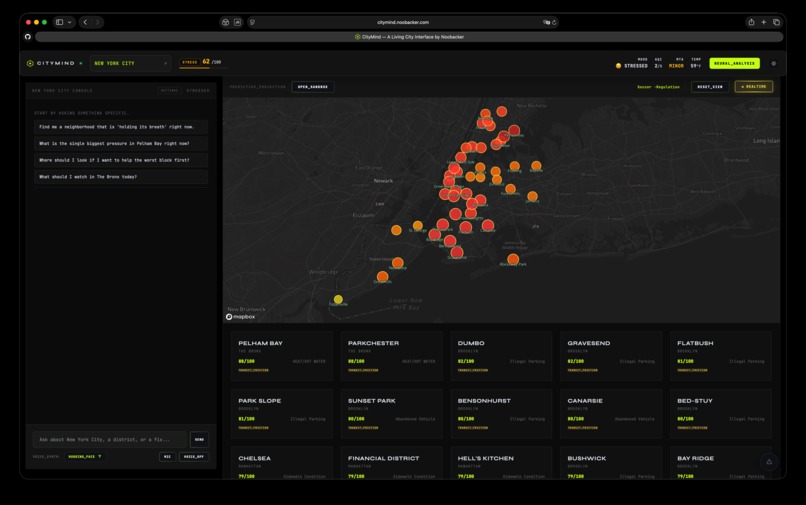This screenshot has width=806, height=505.
Task: Click the second extension icon left of the address bar
Action: tap(237, 22)
